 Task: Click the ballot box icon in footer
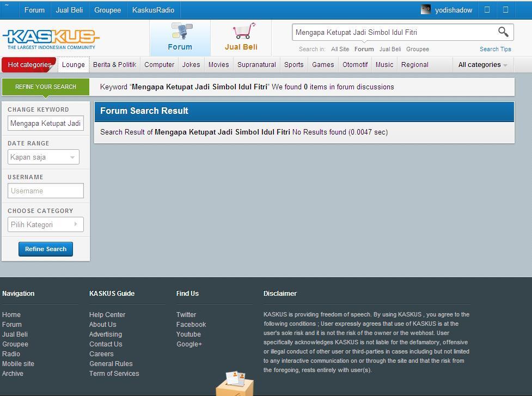tap(235, 383)
